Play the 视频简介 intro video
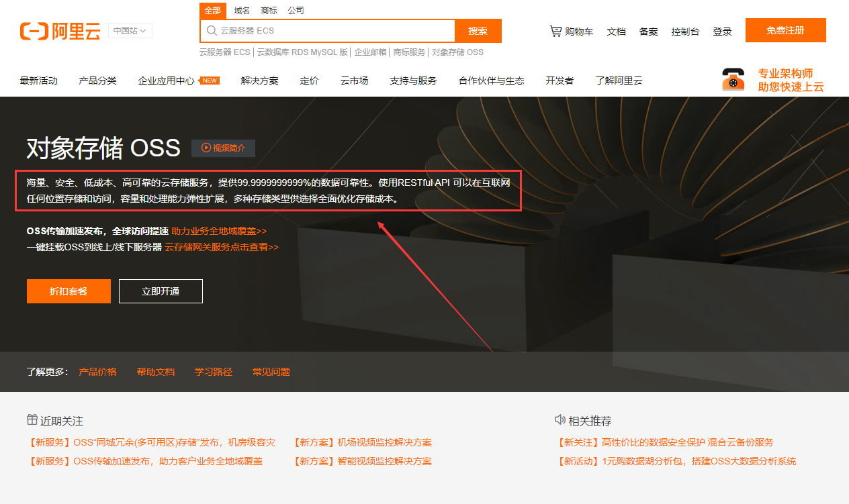This screenshot has height=504, width=849. point(223,148)
